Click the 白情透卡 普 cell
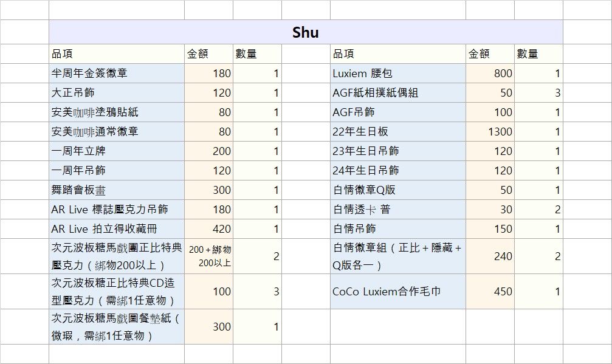 coord(398,210)
